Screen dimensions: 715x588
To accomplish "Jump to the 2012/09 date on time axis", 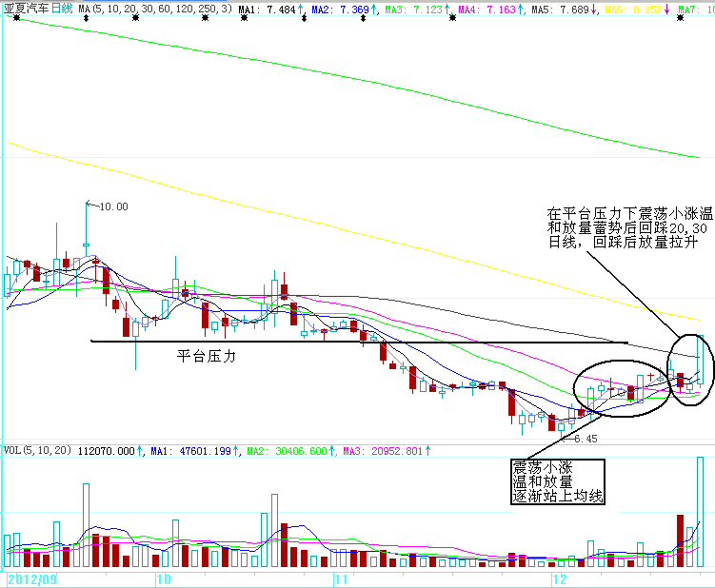I will click(x=32, y=578).
